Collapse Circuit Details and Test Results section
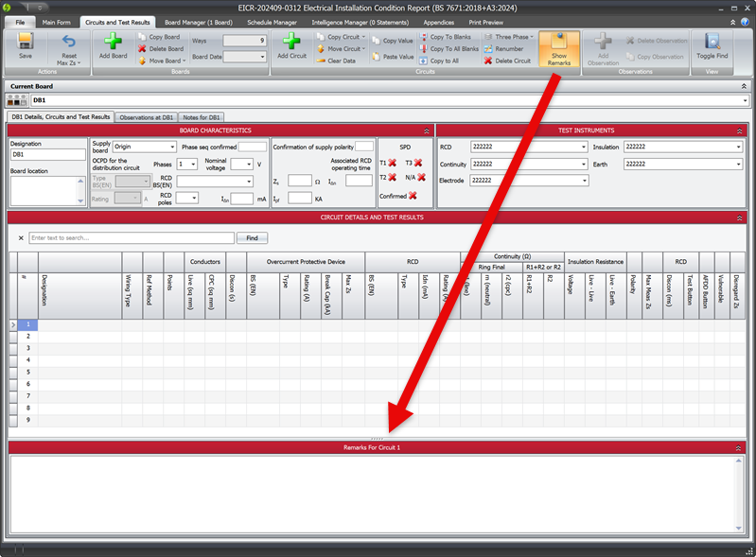The height and width of the screenshot is (557, 756). [x=739, y=218]
